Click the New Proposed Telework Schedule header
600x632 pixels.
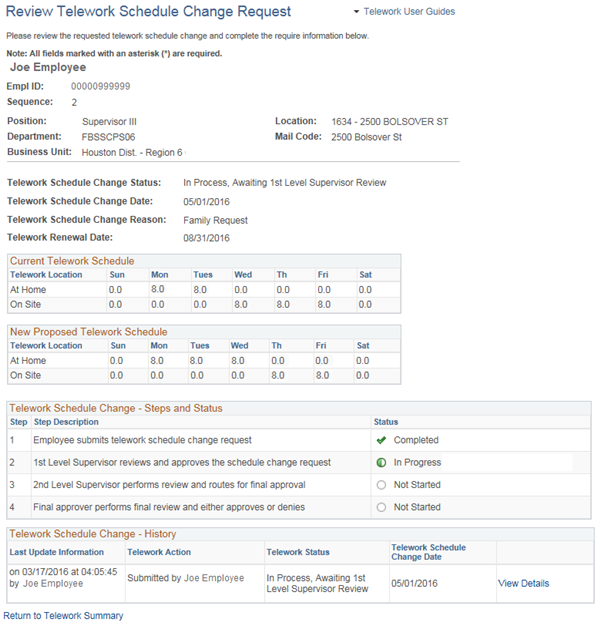point(88,331)
